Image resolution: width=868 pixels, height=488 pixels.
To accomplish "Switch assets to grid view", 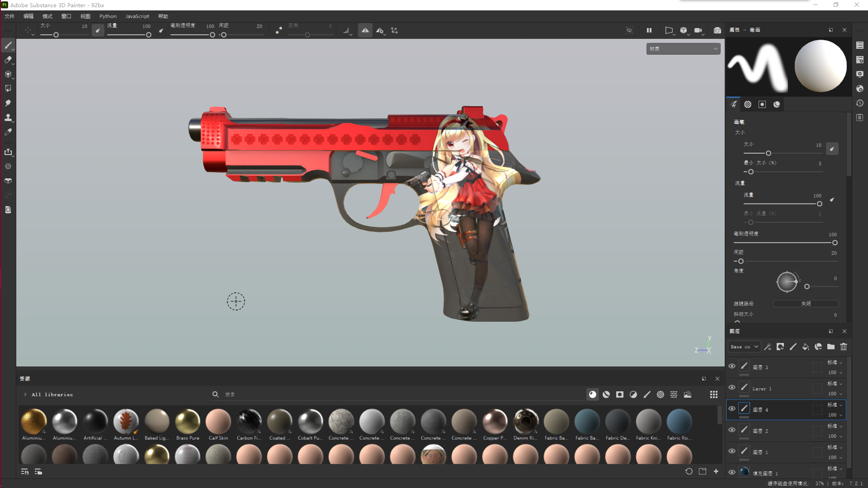I will (713, 394).
